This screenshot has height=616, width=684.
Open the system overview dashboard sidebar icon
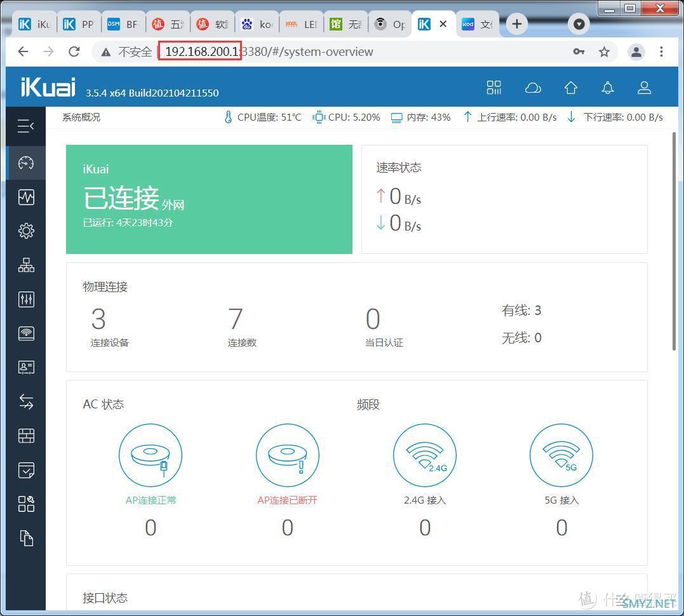coord(26,163)
